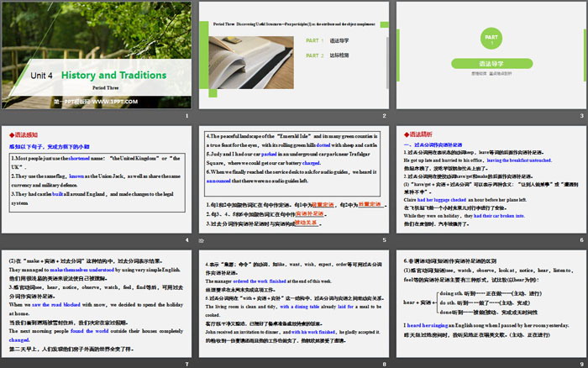Select slide 5 about the Emerald Isle

tap(294, 179)
